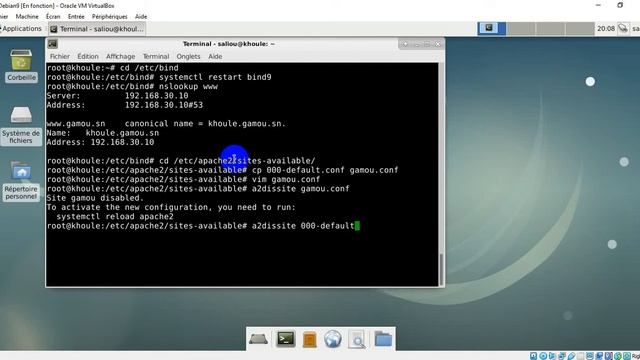Open the VirtualBox Entrée menu
This screenshot has width=640, height=360.
(x=76, y=16)
